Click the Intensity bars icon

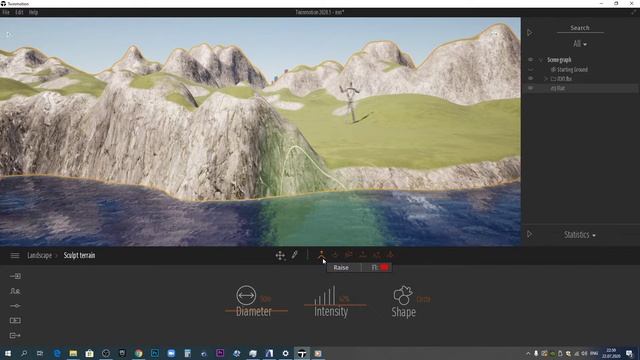(x=325, y=295)
